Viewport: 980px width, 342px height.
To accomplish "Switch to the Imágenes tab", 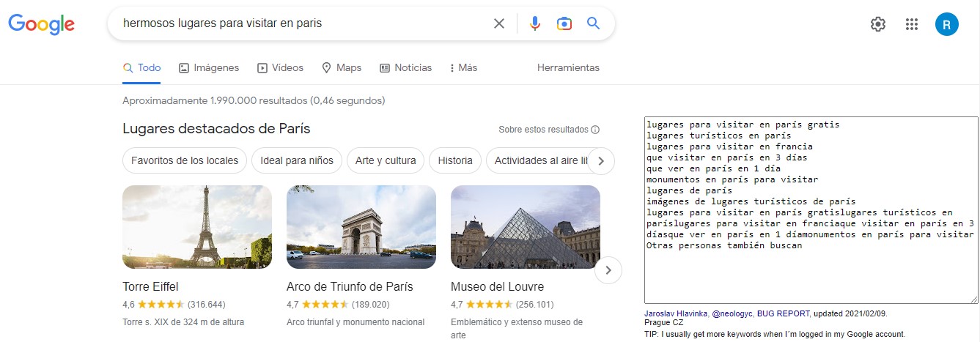I will (209, 67).
